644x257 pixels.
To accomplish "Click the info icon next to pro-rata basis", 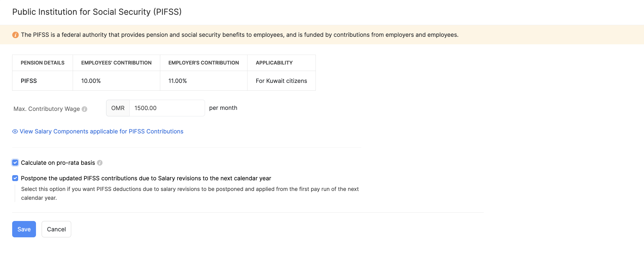I will pos(100,163).
